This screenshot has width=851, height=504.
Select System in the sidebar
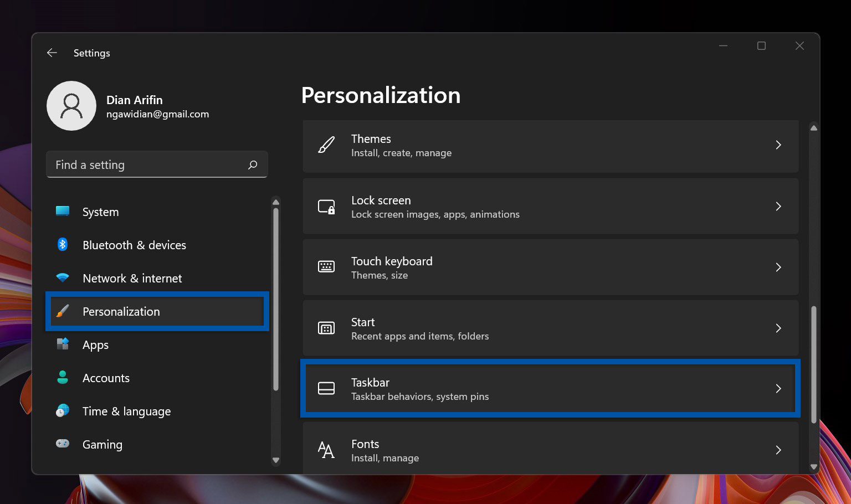click(x=100, y=212)
